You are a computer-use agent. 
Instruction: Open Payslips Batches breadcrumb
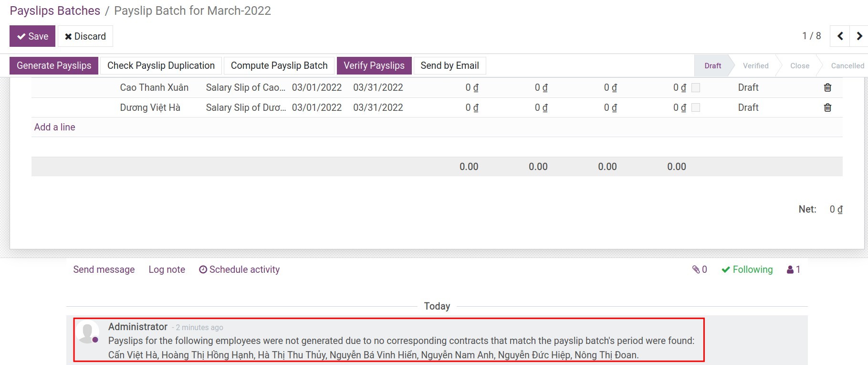coord(55,11)
